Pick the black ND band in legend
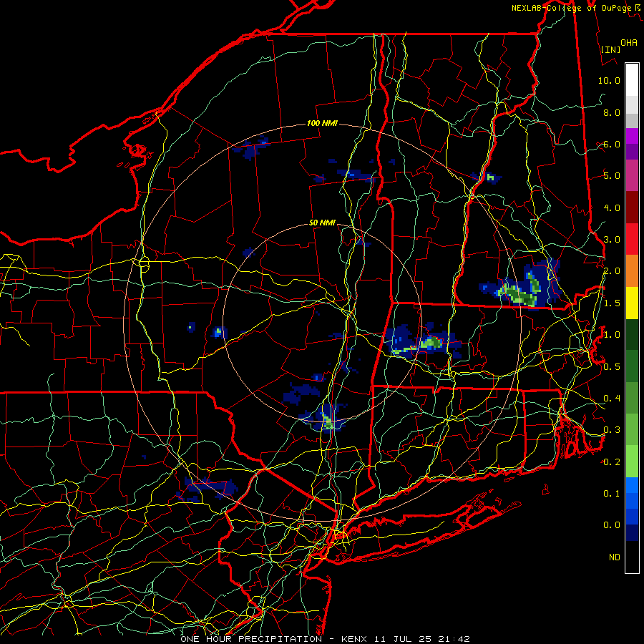The width and height of the screenshot is (644, 644). pyautogui.click(x=632, y=557)
